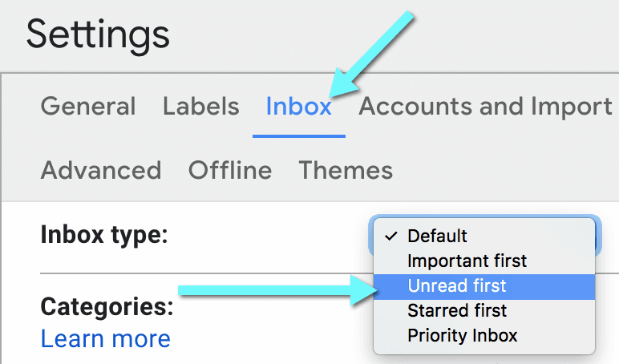The height and width of the screenshot is (364, 619).
Task: Open the Accounts and Import tab
Action: [x=485, y=106]
